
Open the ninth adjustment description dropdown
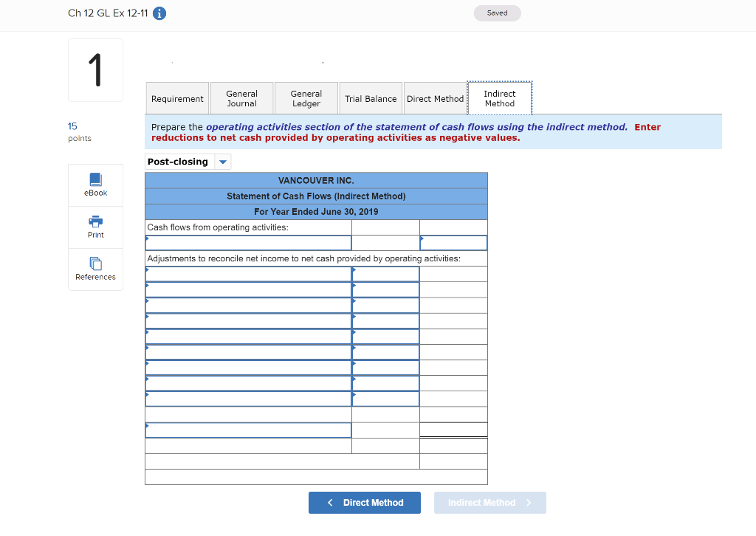click(x=248, y=399)
